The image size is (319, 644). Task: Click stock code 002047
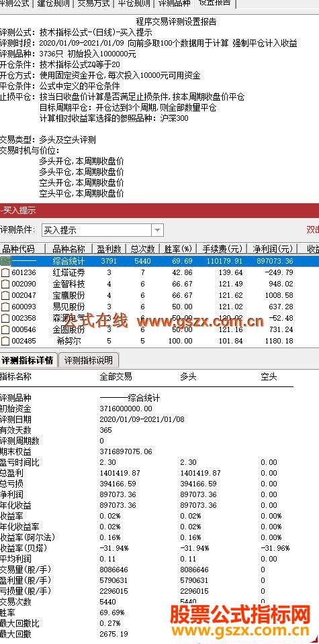[24, 295]
